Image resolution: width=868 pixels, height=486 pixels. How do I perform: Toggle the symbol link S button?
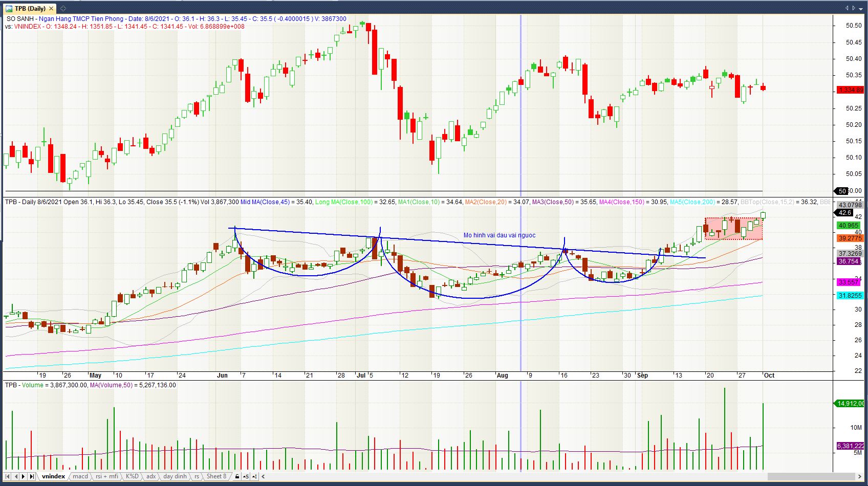(246, 476)
